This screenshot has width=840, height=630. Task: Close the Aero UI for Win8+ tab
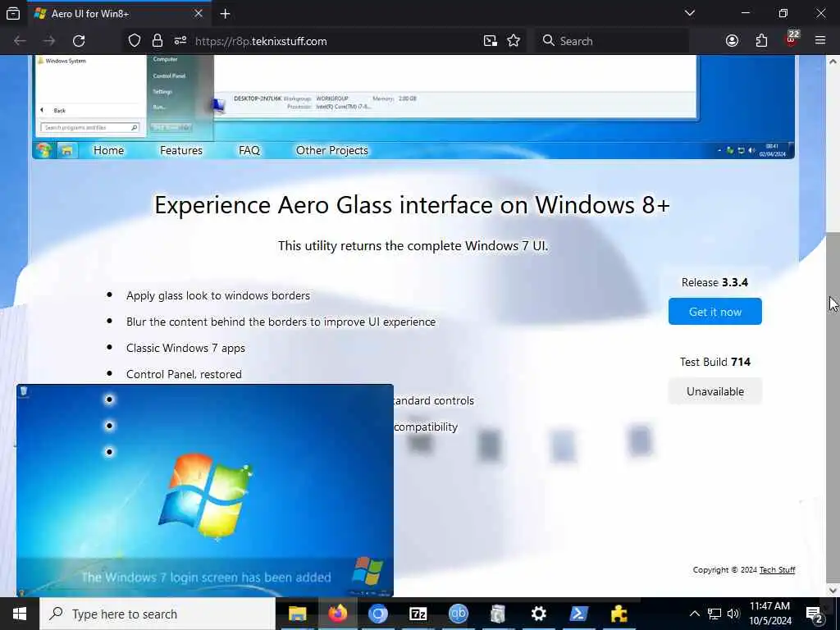click(x=199, y=13)
